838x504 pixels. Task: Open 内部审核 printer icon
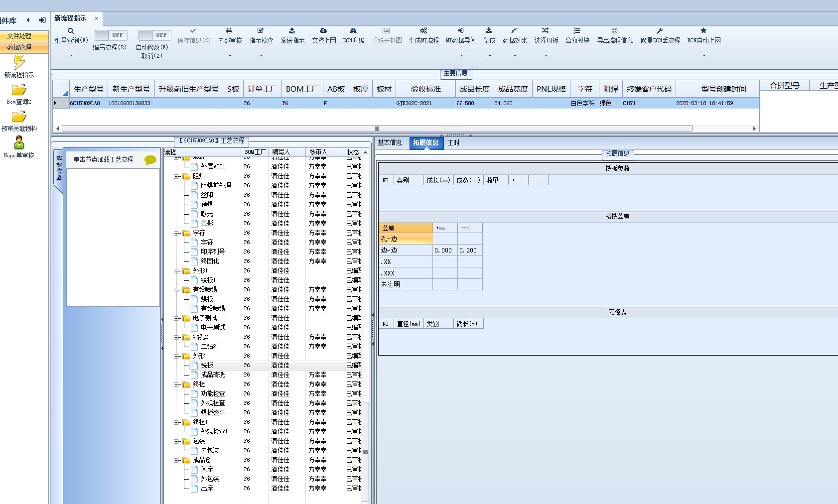[229, 31]
